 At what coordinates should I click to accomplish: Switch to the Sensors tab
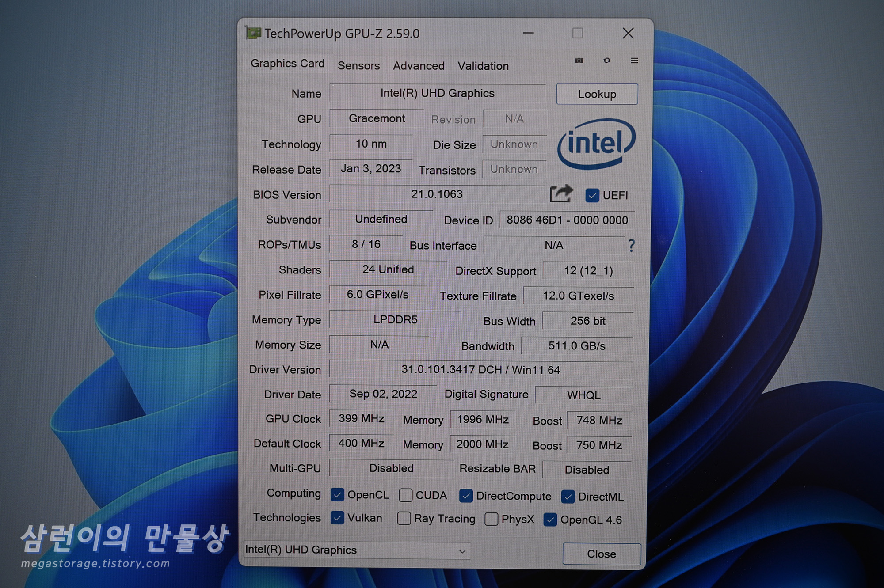point(358,66)
